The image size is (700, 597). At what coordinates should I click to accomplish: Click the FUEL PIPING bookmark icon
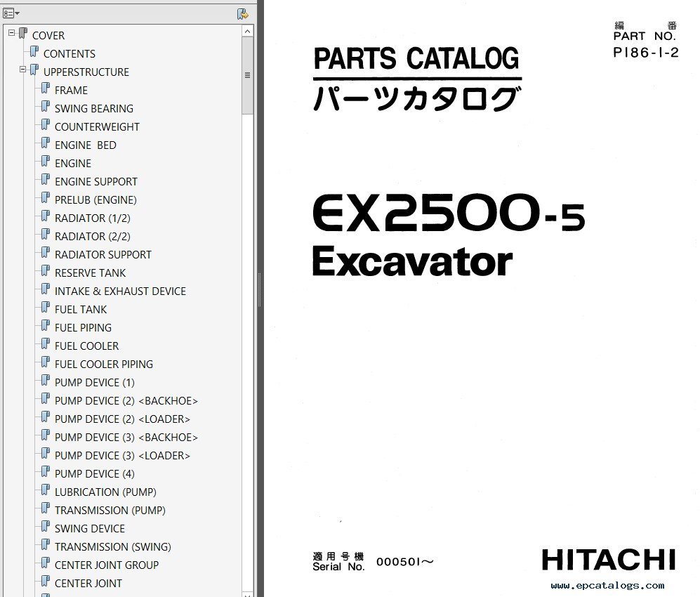click(45, 327)
